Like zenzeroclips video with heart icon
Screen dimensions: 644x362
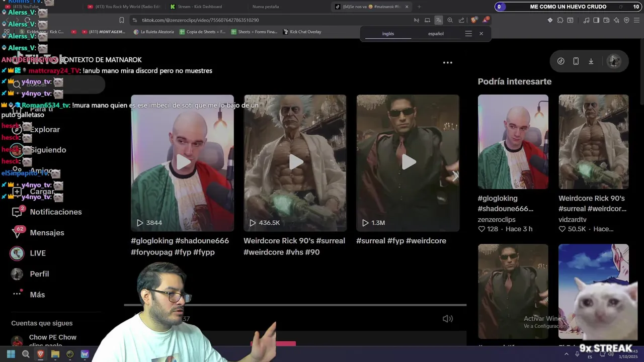tap(481, 229)
